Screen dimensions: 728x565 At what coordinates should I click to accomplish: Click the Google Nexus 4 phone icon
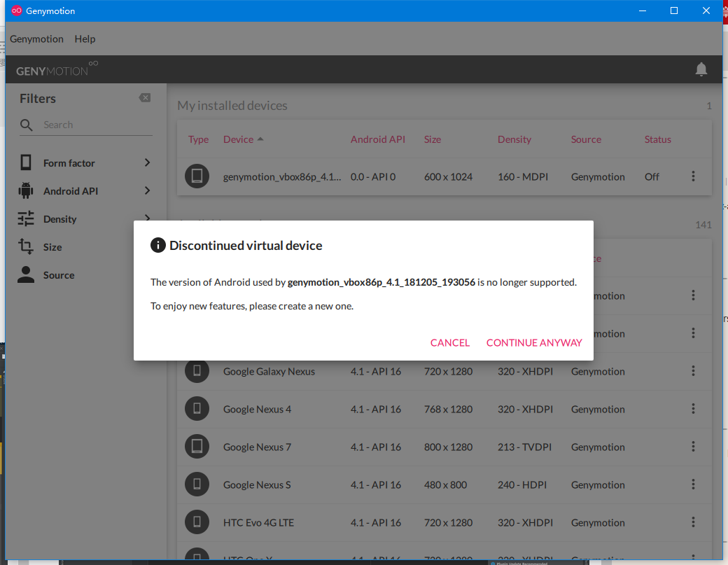(197, 409)
